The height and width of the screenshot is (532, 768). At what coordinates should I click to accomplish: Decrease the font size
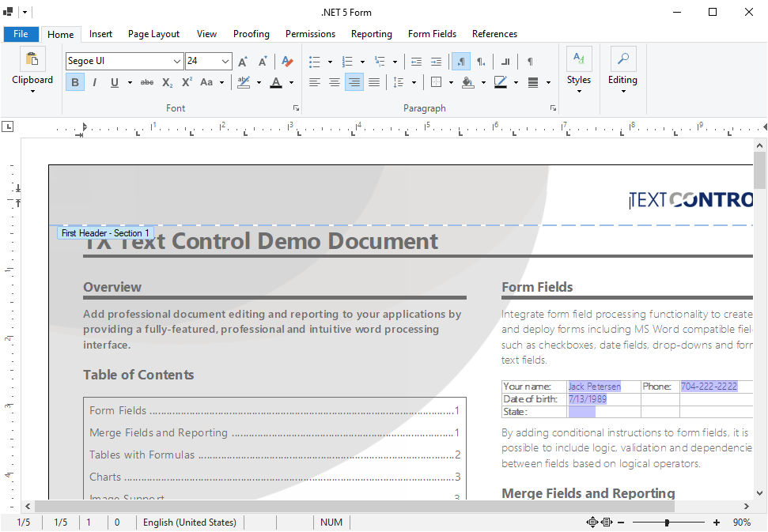[263, 61]
